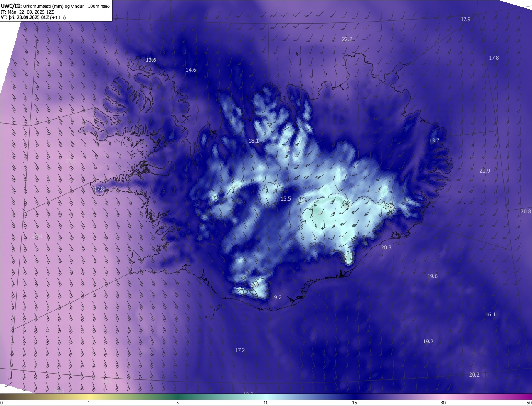This screenshot has width=532, height=406.
Task: Click the color scale label 0
Action: 2,403
